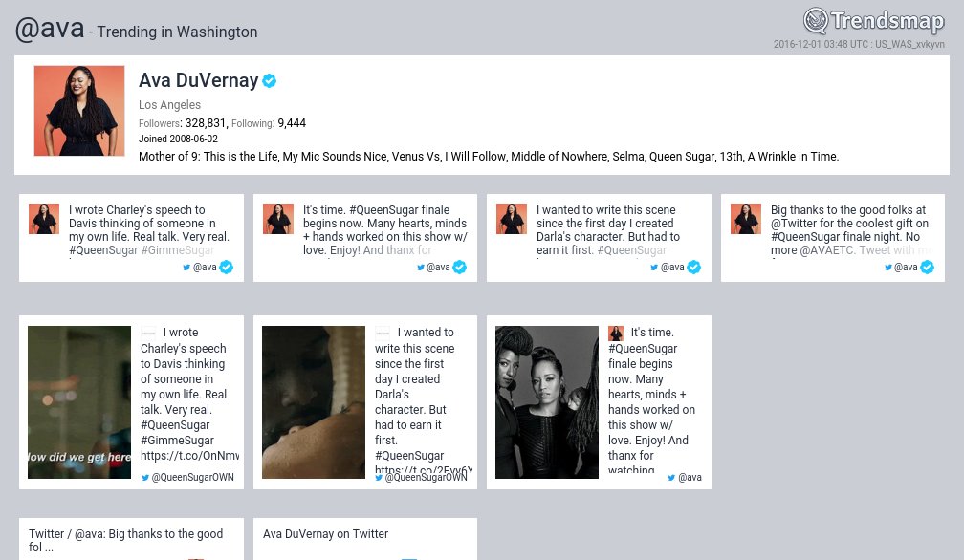Open media card text 'It's time. #QueenSugar finale begins'
Viewport: 964px width, 560px height.
click(x=652, y=399)
